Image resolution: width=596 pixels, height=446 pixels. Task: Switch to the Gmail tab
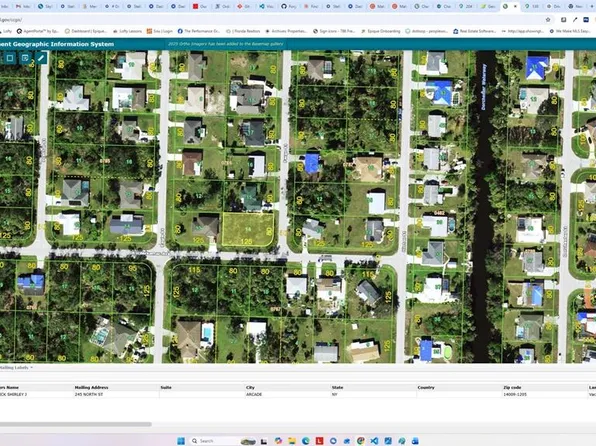(x=23, y=6)
